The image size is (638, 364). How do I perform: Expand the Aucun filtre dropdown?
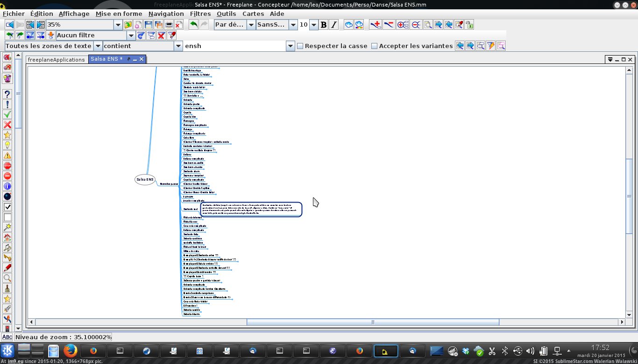click(x=131, y=35)
